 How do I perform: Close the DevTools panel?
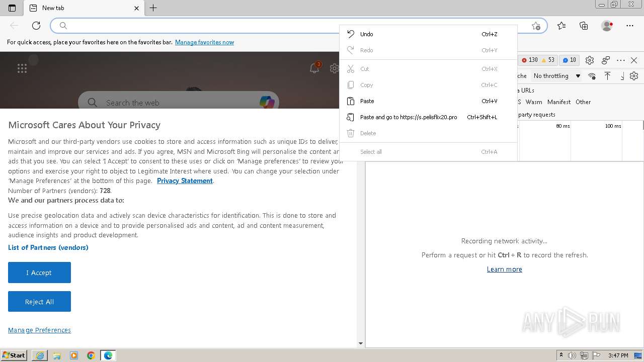(x=634, y=60)
